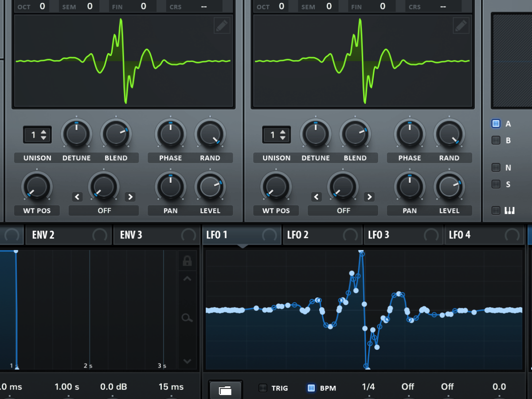
Task: Click the keyboard checkbox below S
Action: coord(496,211)
